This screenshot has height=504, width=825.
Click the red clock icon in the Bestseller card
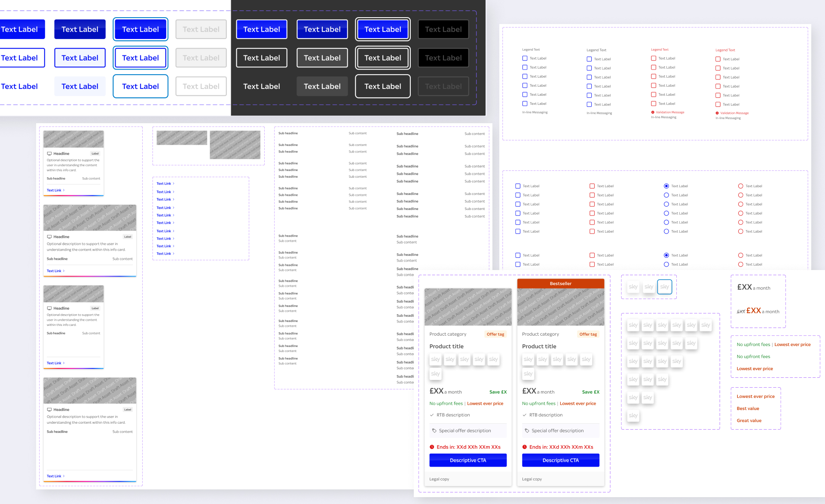point(524,447)
